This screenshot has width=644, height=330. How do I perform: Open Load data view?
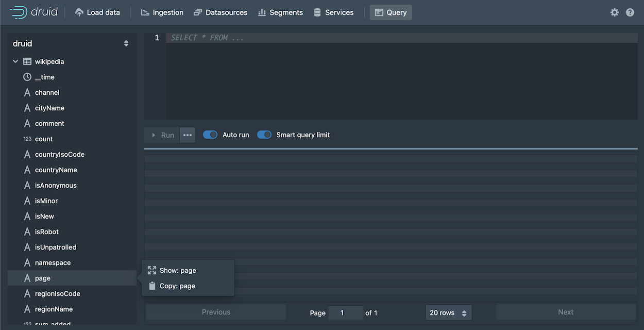97,12
